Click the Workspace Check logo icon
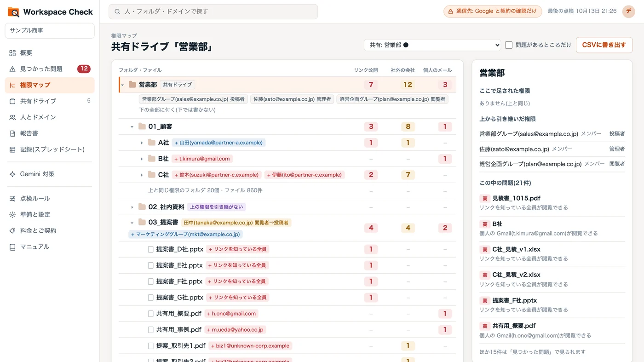The width and height of the screenshot is (644, 362). pos(13,12)
